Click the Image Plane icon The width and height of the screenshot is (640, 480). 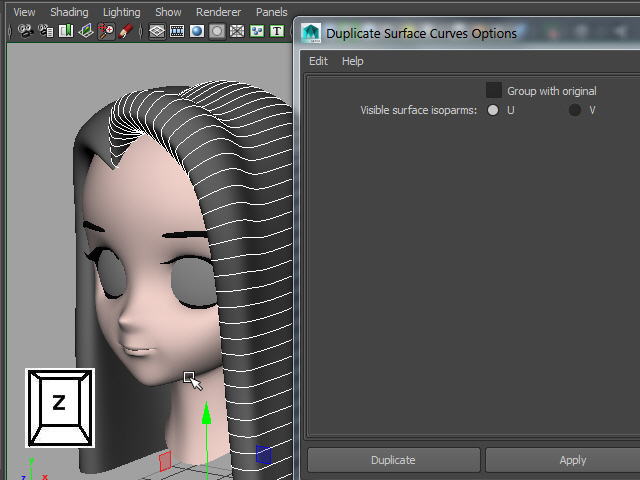click(86, 31)
